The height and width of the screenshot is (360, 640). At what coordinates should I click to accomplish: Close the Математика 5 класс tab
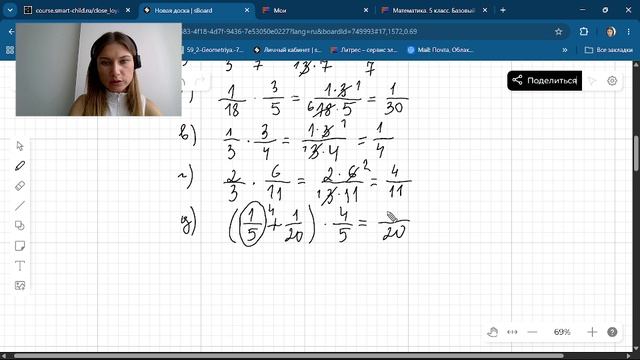484,10
